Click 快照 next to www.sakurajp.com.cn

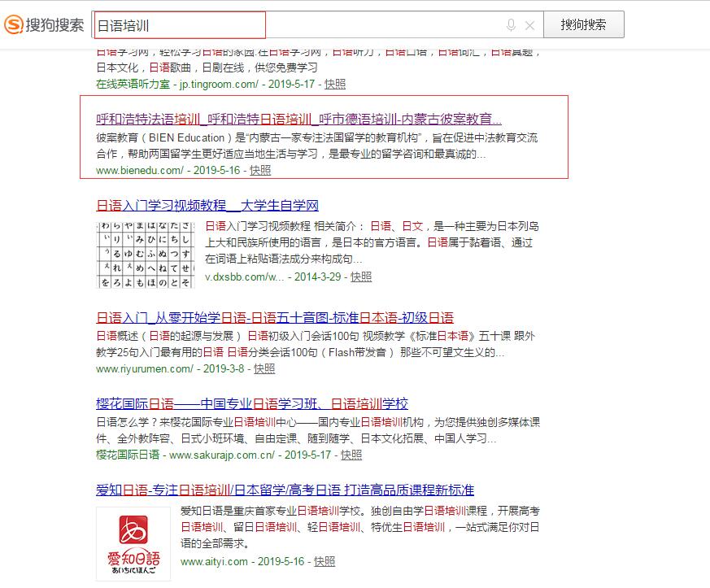tap(351, 455)
